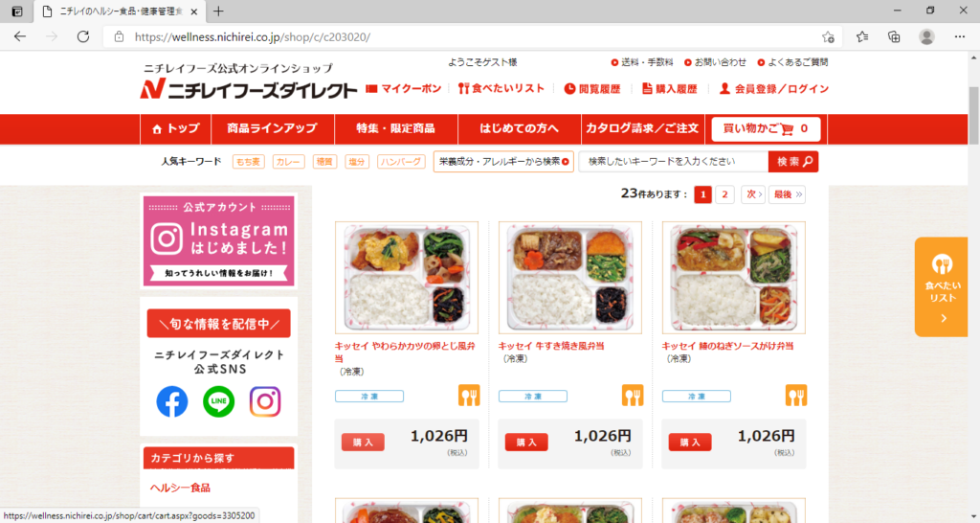Image resolution: width=980 pixels, height=523 pixels.
Task: Open 商品ラインアップ menu
Action: [273, 129]
